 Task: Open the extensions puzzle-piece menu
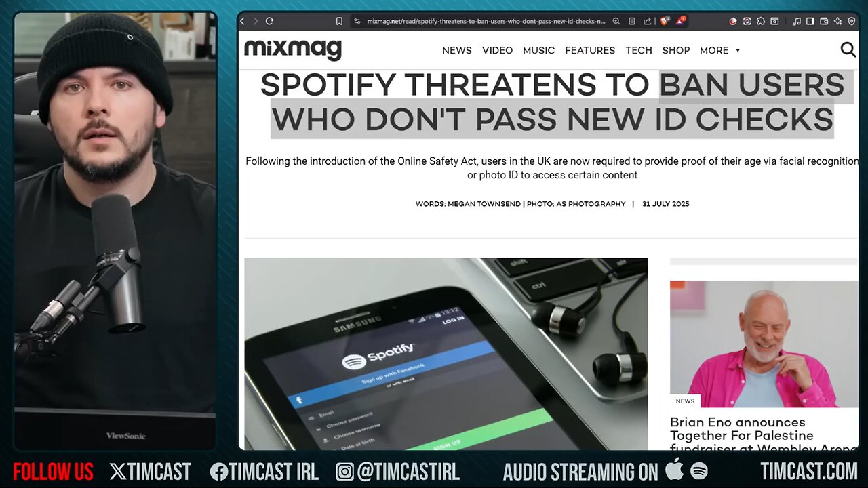coord(761,21)
